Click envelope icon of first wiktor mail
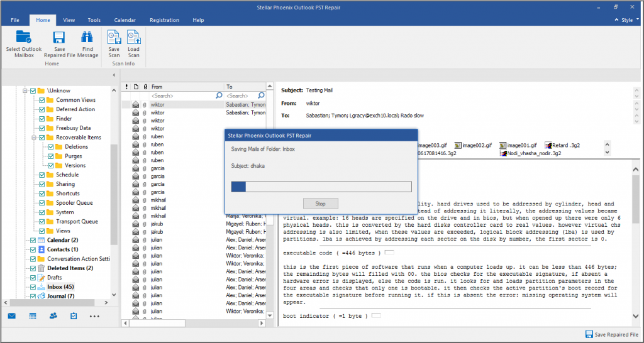The image size is (644, 343). [x=136, y=105]
